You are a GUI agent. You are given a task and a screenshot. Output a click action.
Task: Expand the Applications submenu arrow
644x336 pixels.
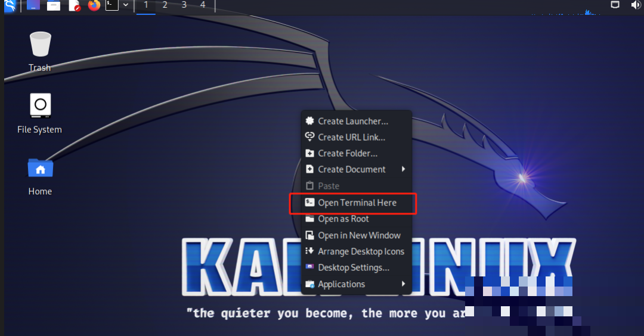(x=403, y=284)
